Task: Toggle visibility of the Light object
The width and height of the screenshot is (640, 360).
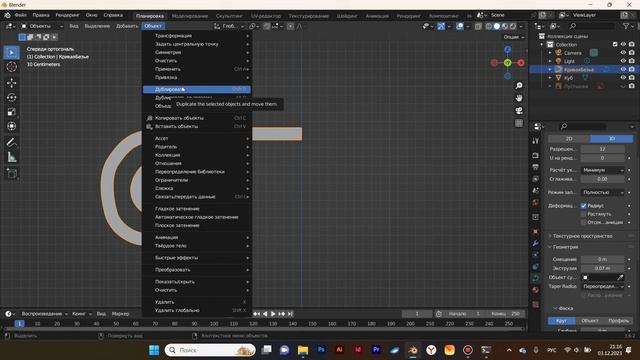Action: pyautogui.click(x=623, y=61)
